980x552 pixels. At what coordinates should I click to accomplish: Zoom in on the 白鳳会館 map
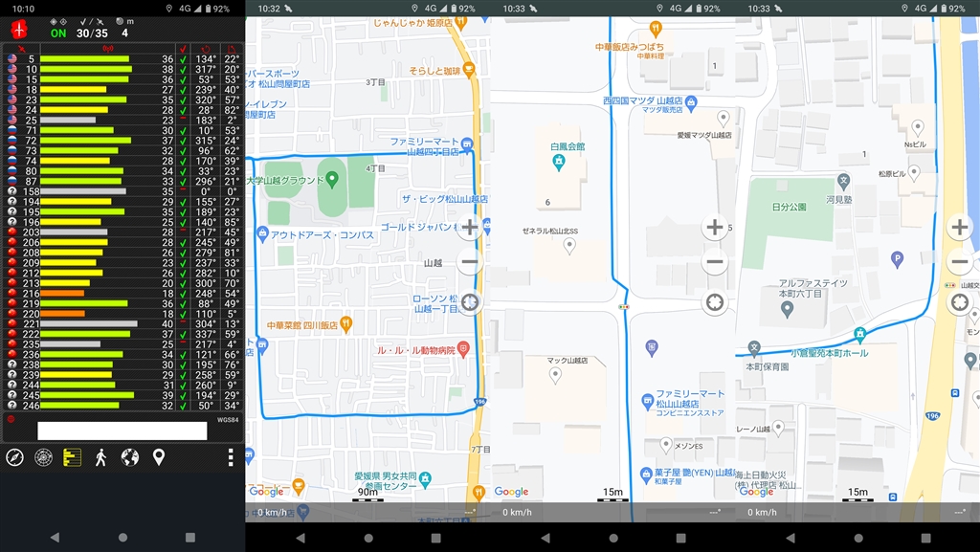[x=715, y=228]
